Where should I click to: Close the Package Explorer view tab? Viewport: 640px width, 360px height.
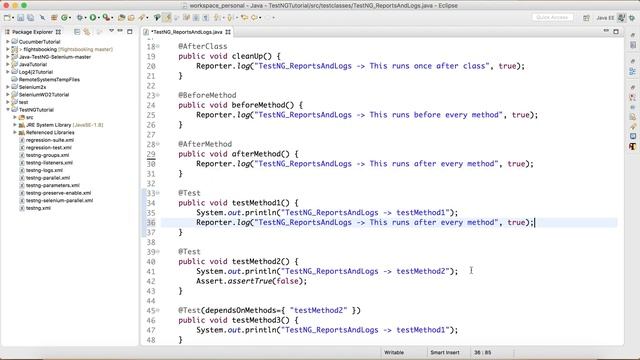pos(58,32)
